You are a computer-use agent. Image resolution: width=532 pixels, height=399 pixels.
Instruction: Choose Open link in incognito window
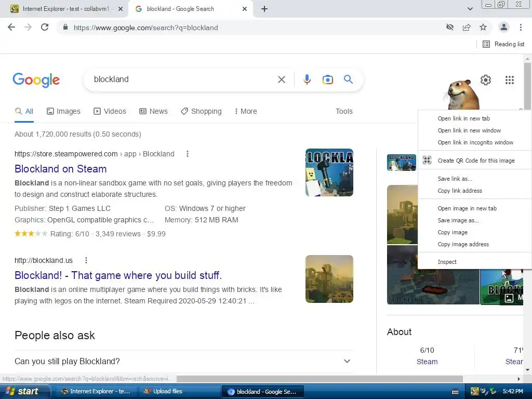474,142
